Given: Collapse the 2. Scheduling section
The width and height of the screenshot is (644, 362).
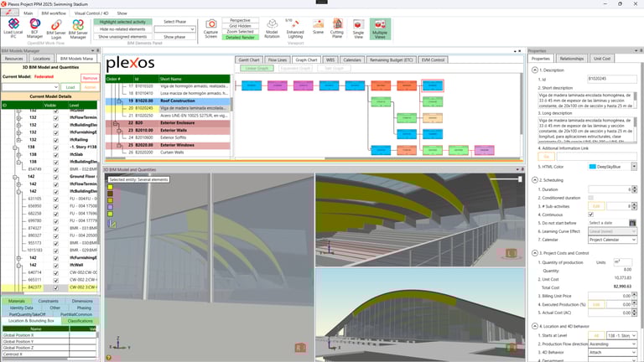Looking at the screenshot, I should pyautogui.click(x=535, y=180).
